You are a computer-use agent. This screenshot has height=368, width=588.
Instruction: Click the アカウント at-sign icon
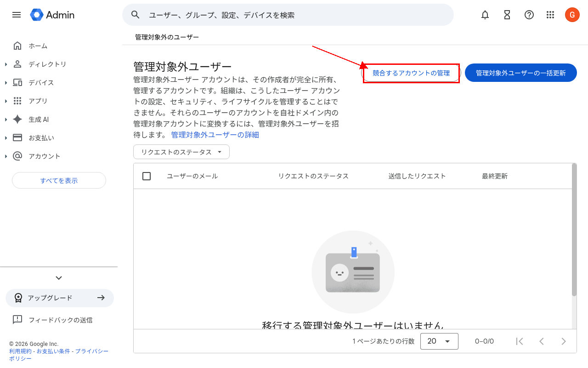pos(17,156)
